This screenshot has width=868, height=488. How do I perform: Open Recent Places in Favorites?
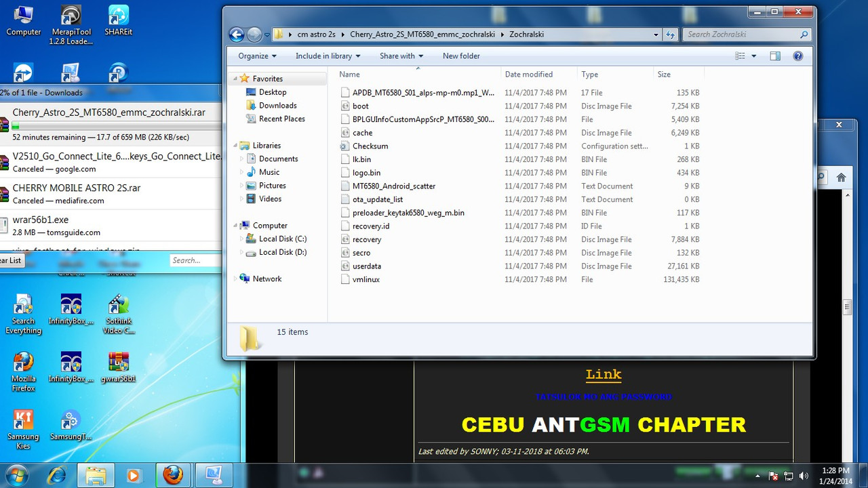point(281,119)
